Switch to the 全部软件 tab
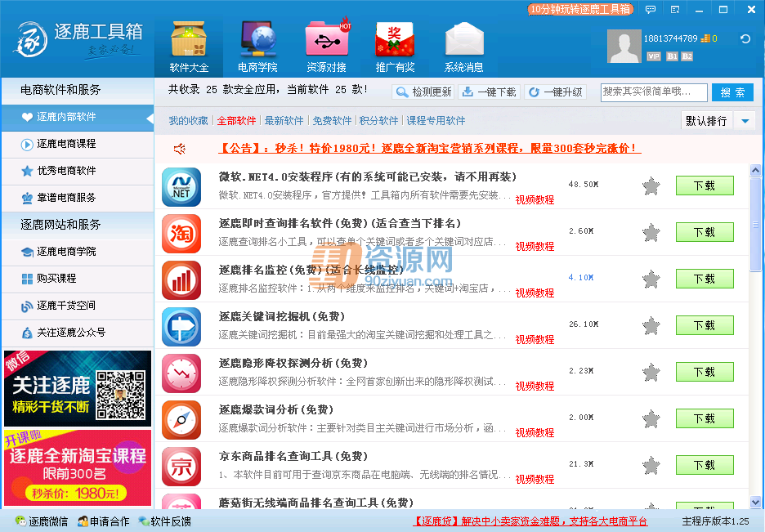Screen dimensions: 765x532 [237, 120]
